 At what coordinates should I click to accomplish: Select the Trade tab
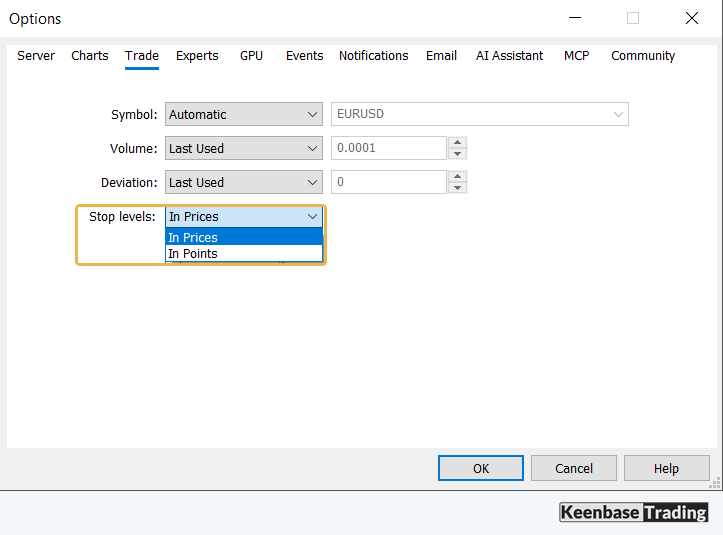coord(142,56)
